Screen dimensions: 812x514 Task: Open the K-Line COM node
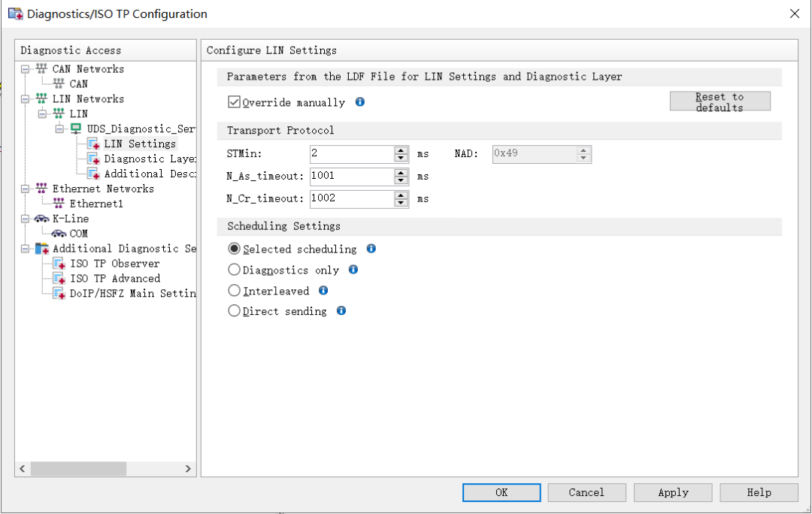pyautogui.click(x=78, y=234)
